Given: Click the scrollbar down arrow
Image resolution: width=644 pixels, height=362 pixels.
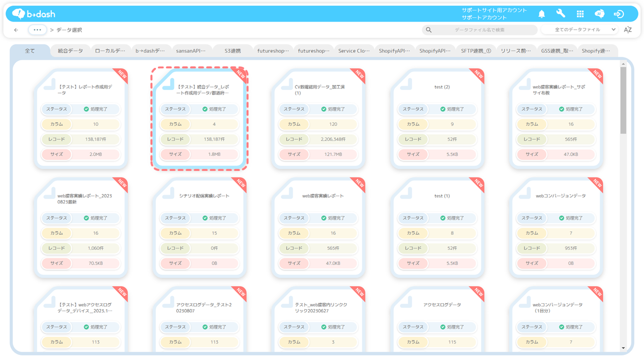Looking at the screenshot, I should (x=623, y=347).
